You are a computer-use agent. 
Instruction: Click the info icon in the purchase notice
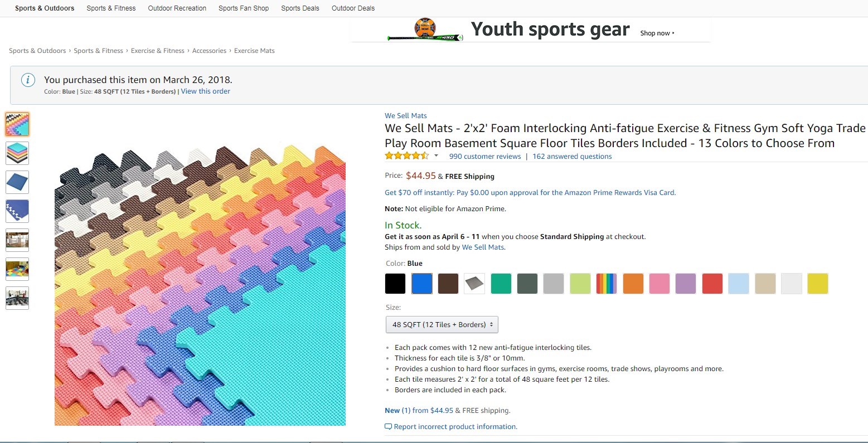pos(28,80)
